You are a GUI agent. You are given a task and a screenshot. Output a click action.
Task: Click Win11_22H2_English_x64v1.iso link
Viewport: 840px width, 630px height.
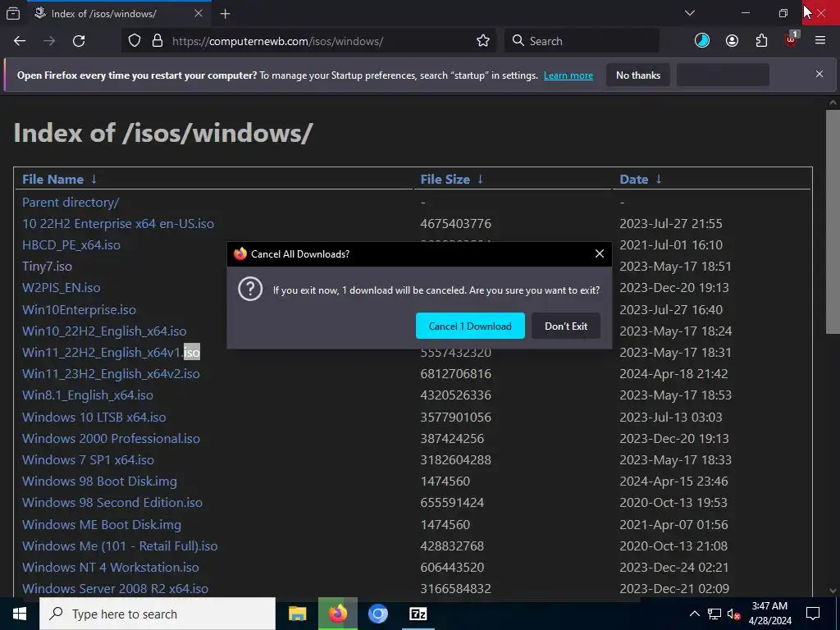(111, 353)
